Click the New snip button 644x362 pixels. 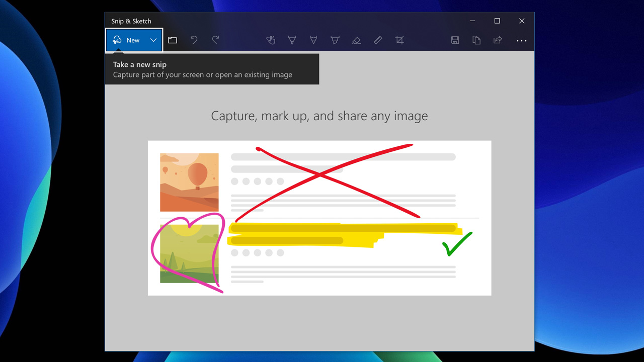(127, 40)
